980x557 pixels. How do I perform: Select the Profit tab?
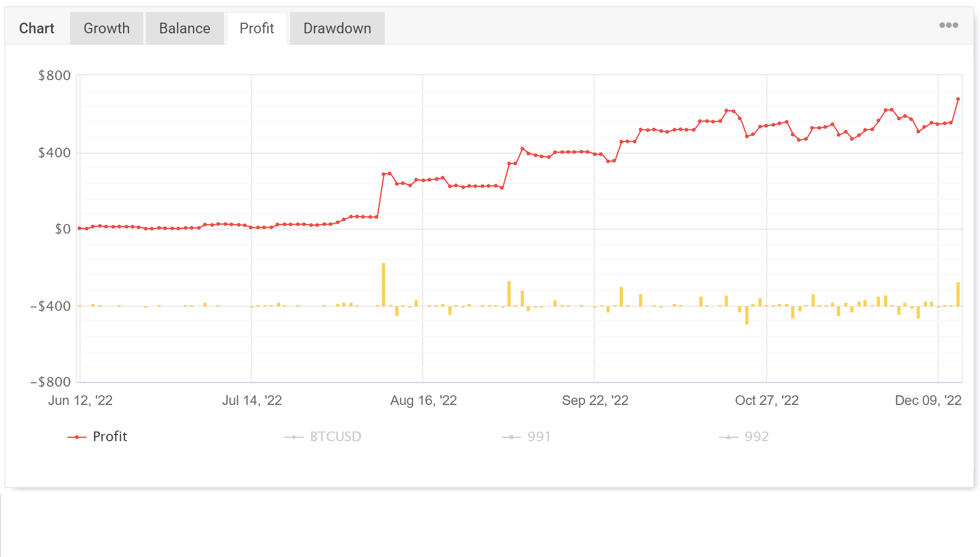(256, 28)
